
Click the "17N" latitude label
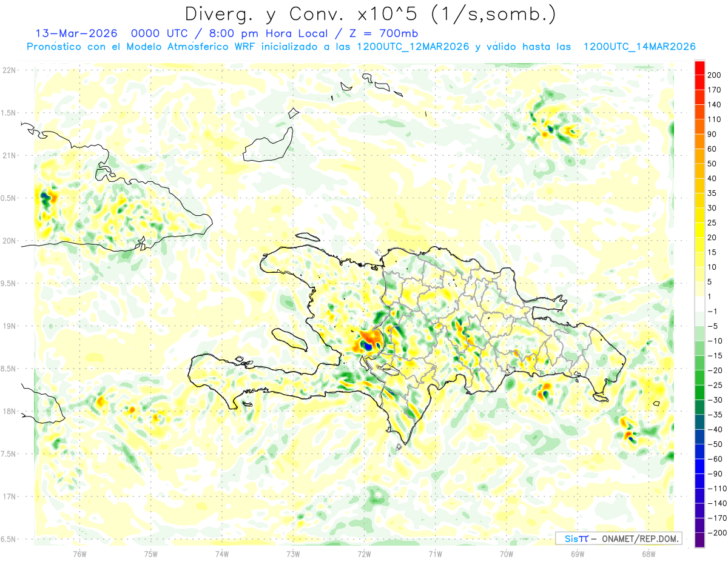9,497
